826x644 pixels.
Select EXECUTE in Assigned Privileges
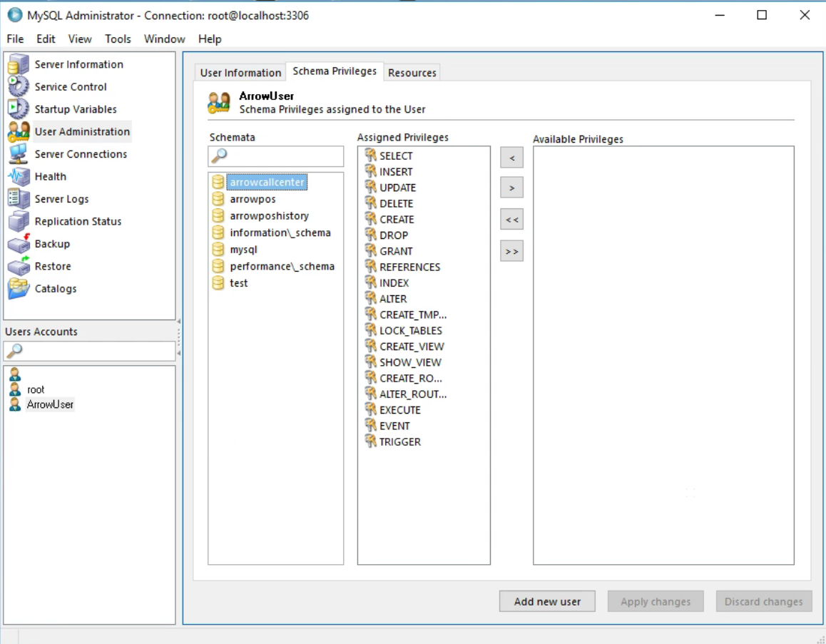coord(400,409)
